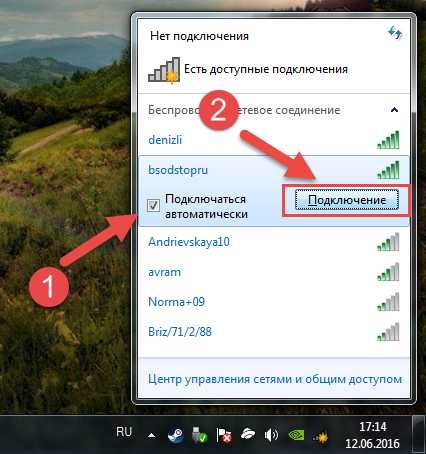
Task: Open the volume speaker icon
Action: tap(271, 435)
